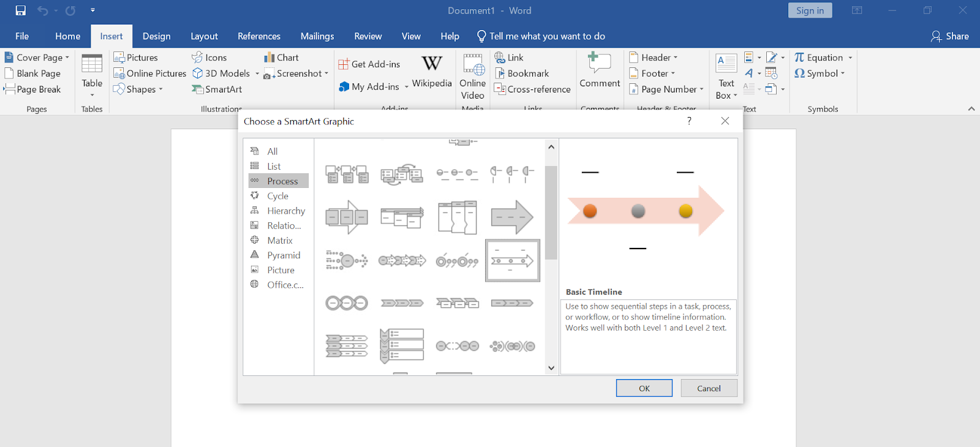Switch to the Design tab
The image size is (980, 447).
[x=157, y=36]
